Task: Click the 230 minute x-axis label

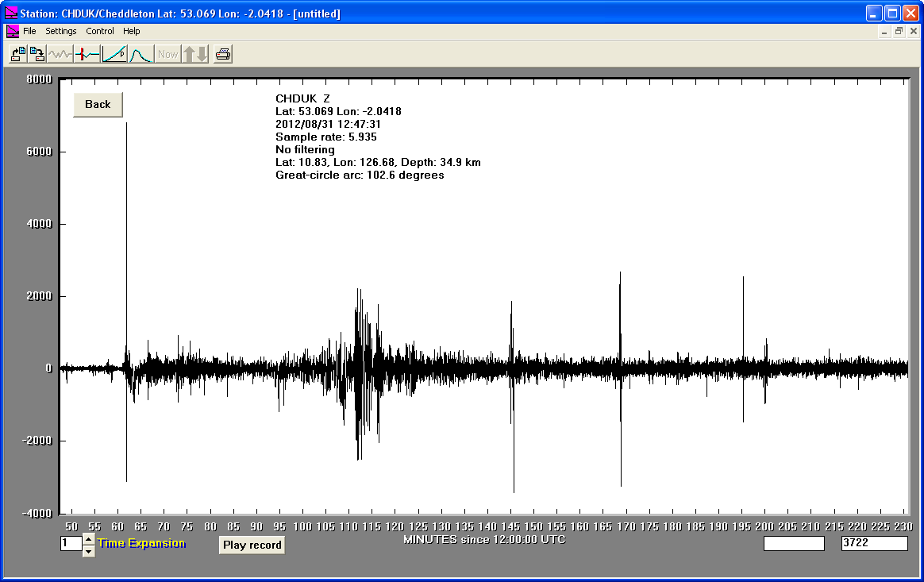Action: [903, 526]
